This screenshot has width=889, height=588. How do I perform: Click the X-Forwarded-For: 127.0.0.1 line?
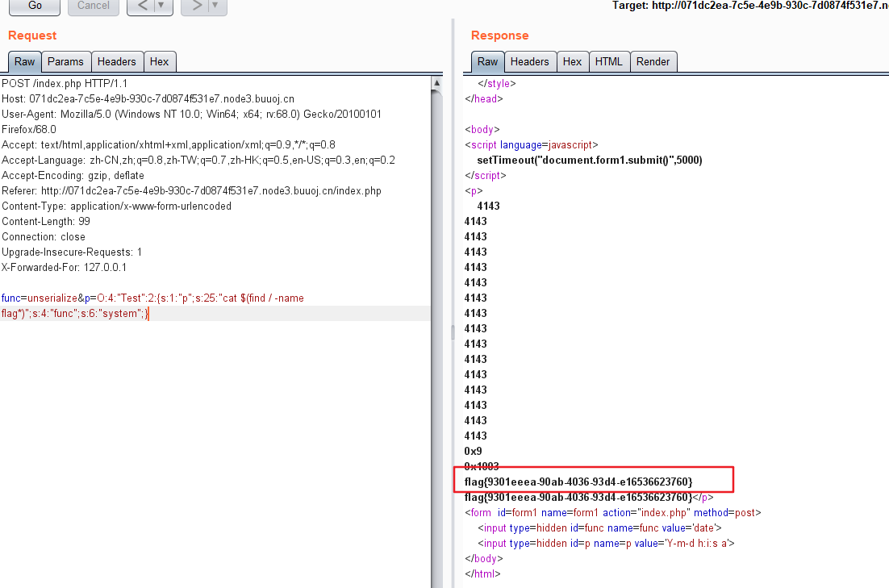click(64, 267)
